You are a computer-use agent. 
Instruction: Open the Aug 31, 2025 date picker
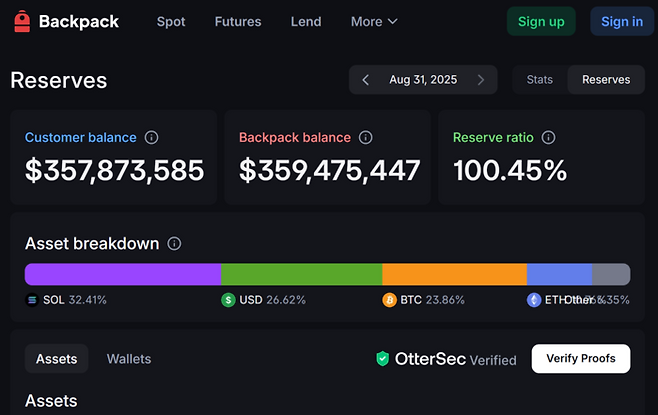(x=423, y=80)
